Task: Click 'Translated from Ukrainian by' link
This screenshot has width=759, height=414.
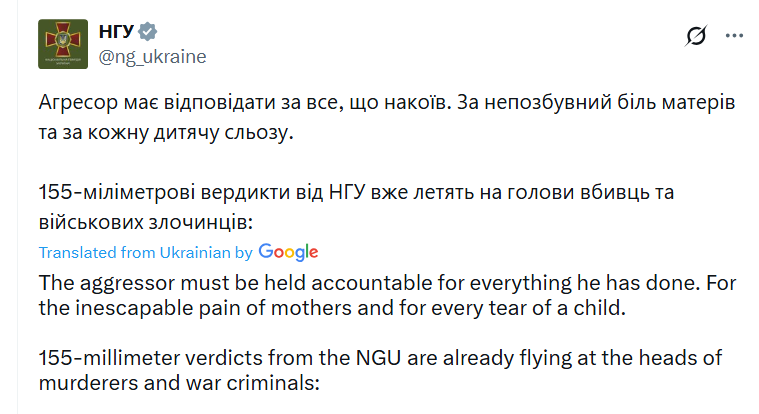Action: tap(146, 253)
